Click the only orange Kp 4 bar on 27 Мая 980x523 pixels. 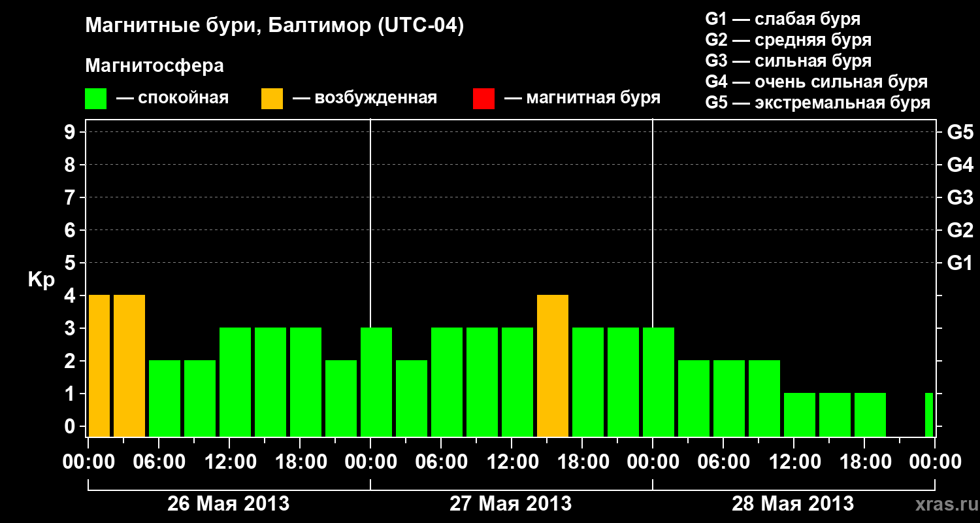click(553, 366)
